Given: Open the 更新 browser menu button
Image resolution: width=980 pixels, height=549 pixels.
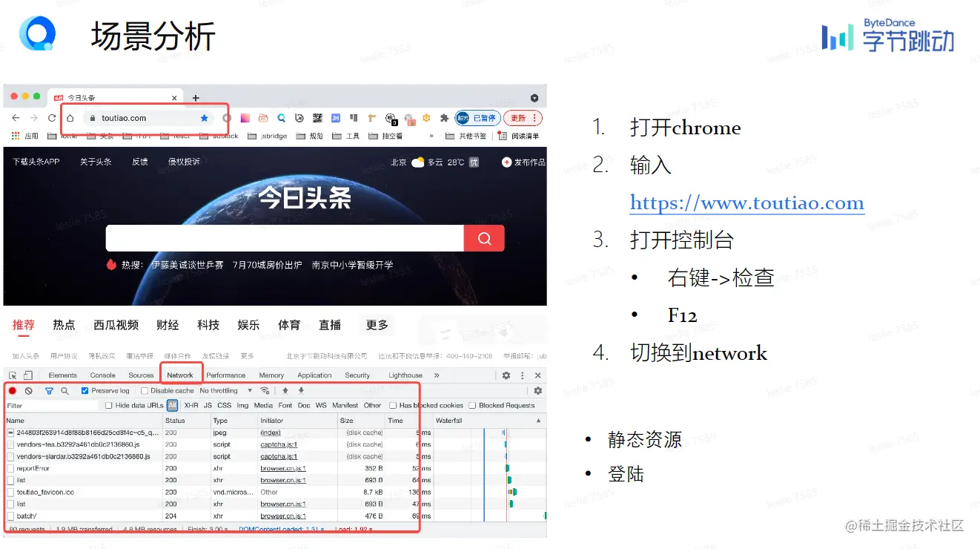Looking at the screenshot, I should (x=523, y=118).
